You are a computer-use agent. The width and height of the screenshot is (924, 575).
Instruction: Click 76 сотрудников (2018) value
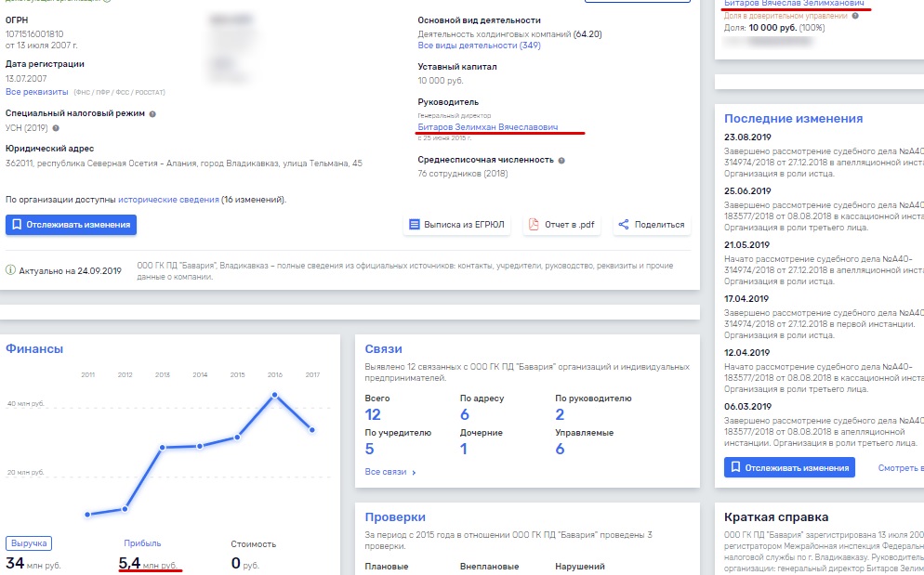[x=463, y=174]
